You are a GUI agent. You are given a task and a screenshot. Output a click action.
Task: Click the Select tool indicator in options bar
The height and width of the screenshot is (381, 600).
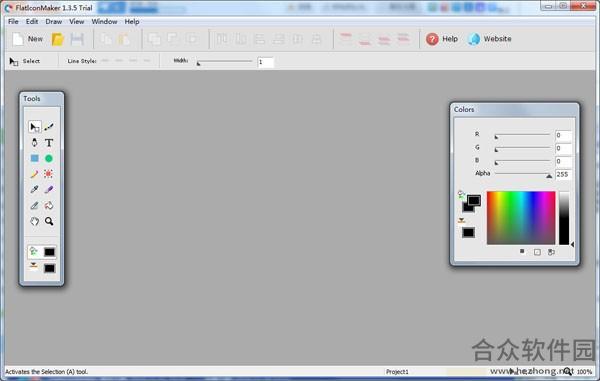[24, 61]
